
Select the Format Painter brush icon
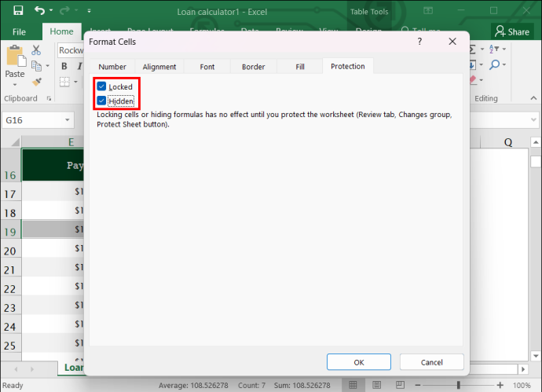coord(37,82)
